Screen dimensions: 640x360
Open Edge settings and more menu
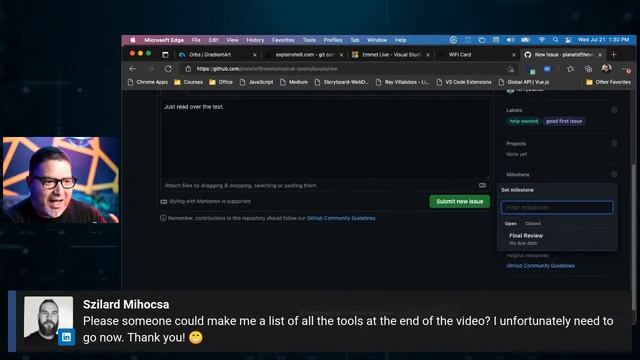(626, 69)
